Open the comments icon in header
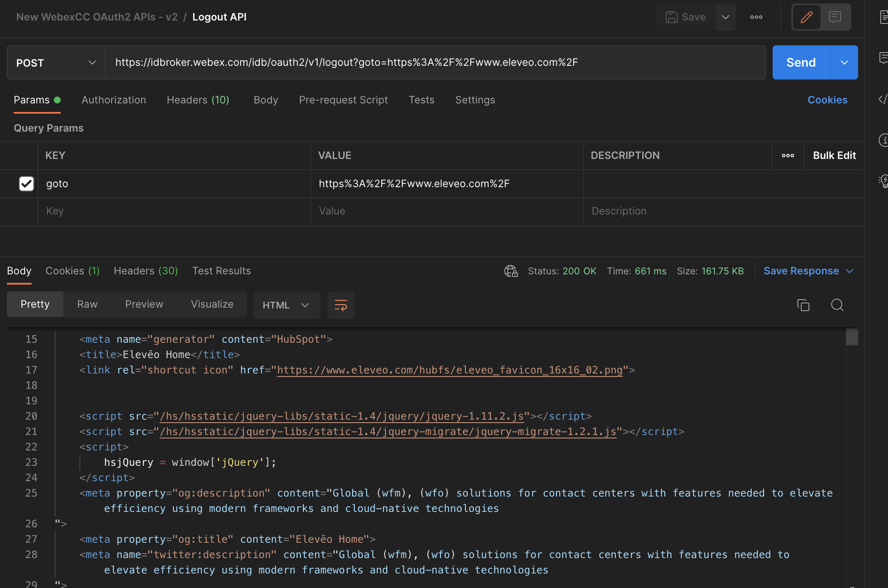Image resolution: width=888 pixels, height=588 pixels. (x=835, y=17)
